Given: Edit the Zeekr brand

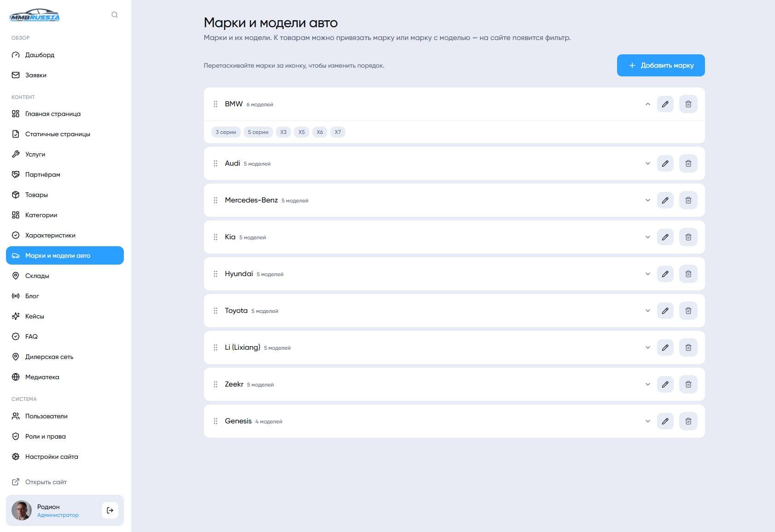Looking at the screenshot, I should tap(665, 384).
